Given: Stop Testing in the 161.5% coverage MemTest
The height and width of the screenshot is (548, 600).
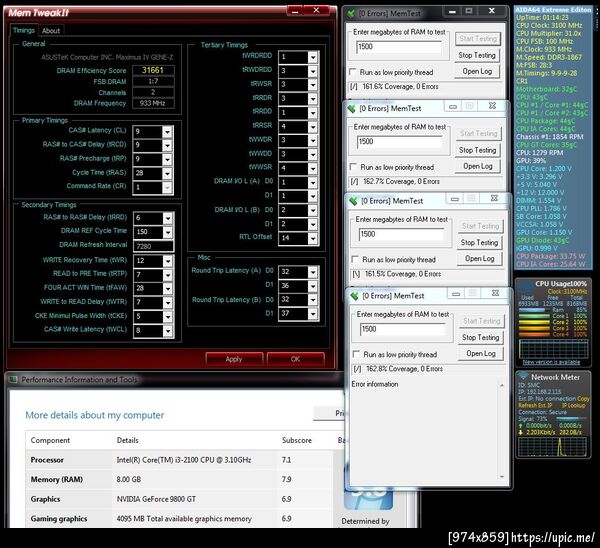Looking at the screenshot, I should coord(479,243).
